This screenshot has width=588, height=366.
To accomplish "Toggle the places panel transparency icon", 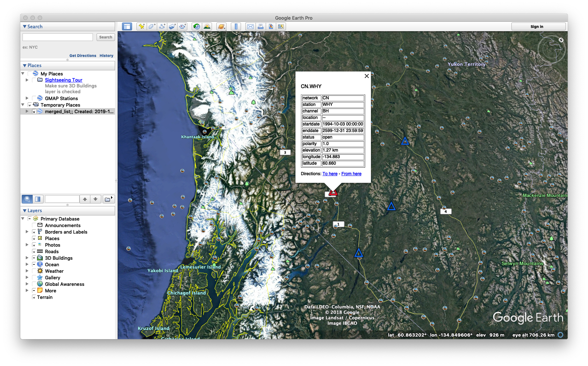I will (x=38, y=199).
